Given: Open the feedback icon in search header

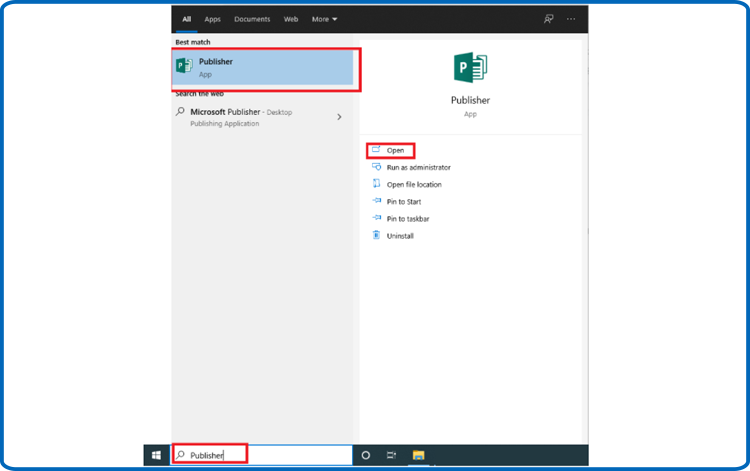Looking at the screenshot, I should click(548, 19).
